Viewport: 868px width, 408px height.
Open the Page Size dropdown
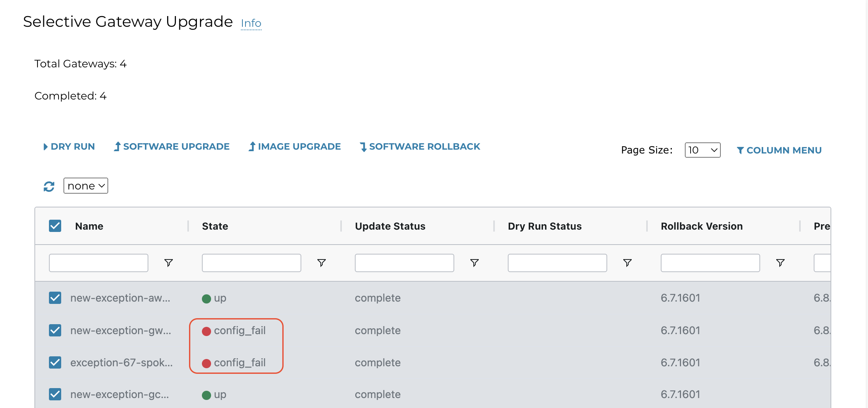pyautogui.click(x=702, y=150)
